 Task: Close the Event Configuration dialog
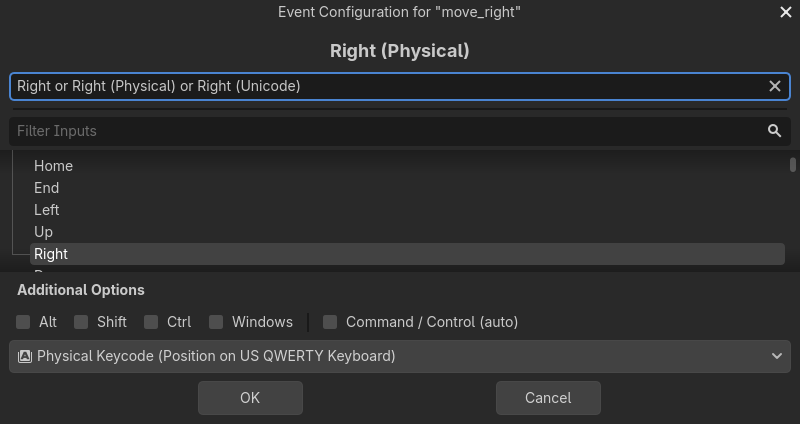(x=785, y=12)
